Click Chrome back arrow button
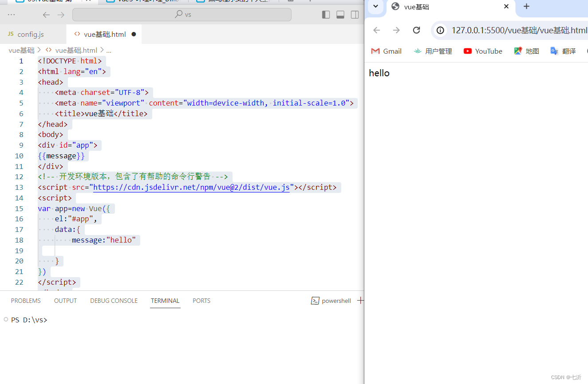Screen dimensions: 588x384 click(377, 30)
